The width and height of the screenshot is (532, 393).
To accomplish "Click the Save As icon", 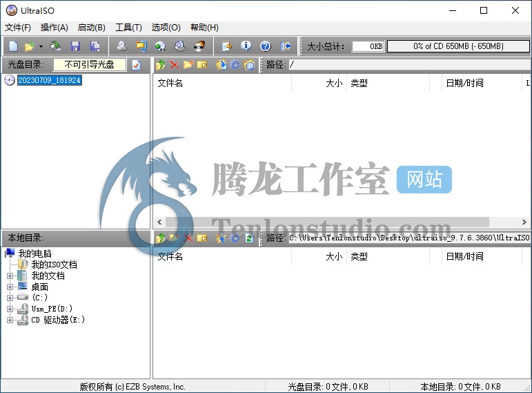I will [95, 46].
